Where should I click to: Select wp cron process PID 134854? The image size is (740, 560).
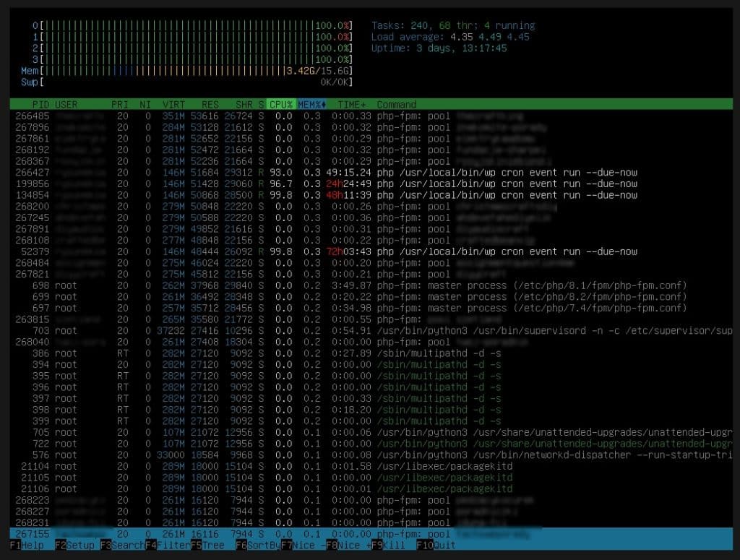[371, 195]
